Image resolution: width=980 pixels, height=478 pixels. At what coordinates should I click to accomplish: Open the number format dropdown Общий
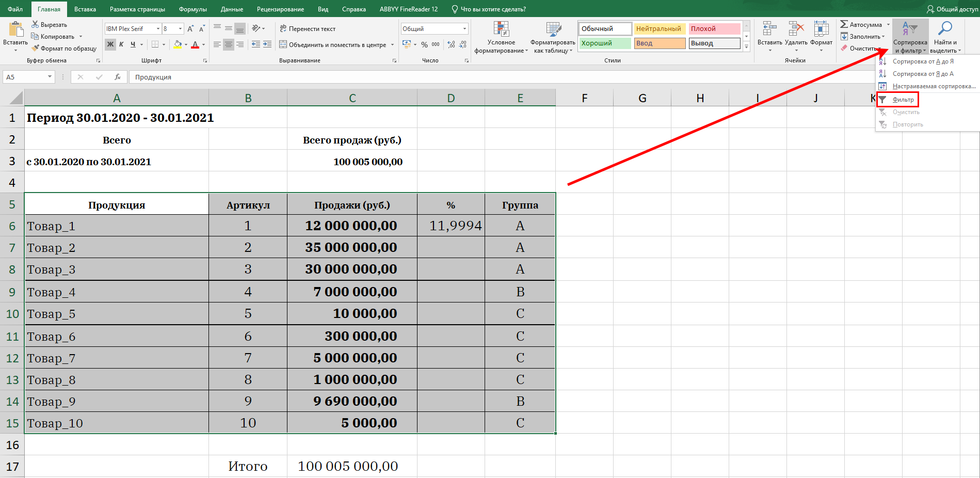[464, 29]
